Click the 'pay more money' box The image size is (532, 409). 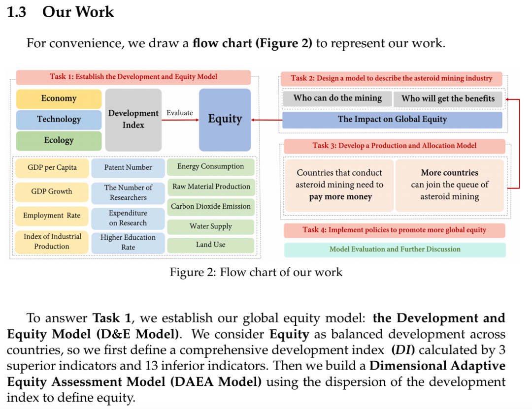339,186
